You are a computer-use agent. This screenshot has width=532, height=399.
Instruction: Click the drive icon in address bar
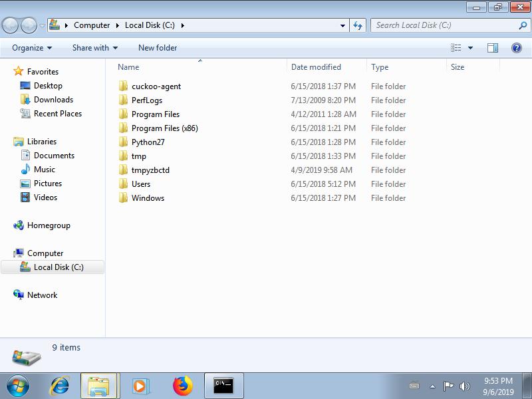click(55, 25)
